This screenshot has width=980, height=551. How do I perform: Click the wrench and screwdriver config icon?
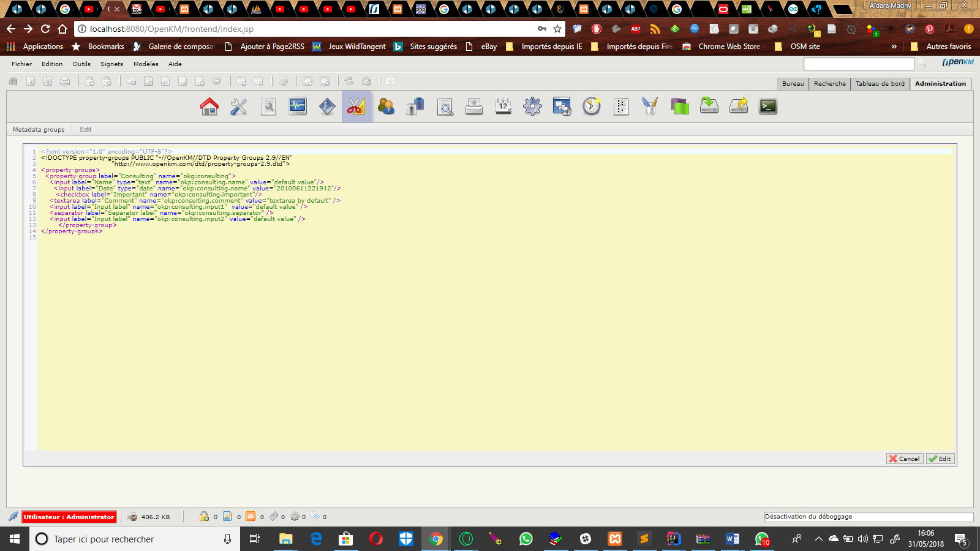coord(238,107)
